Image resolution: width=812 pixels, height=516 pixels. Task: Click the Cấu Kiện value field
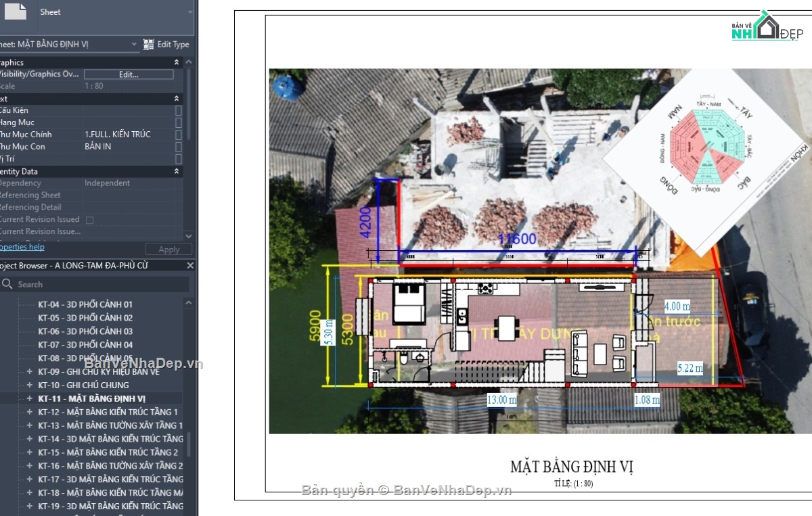point(129,110)
